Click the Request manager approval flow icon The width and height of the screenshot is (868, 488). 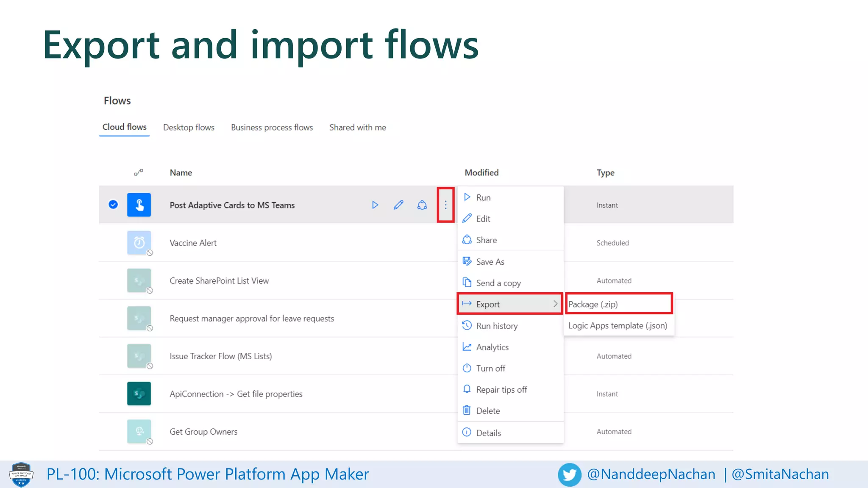139,318
